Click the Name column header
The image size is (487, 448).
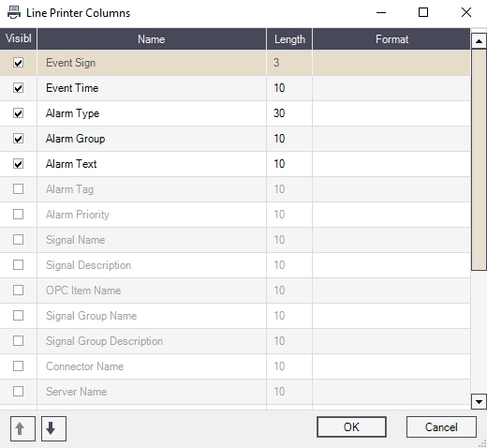click(x=152, y=39)
